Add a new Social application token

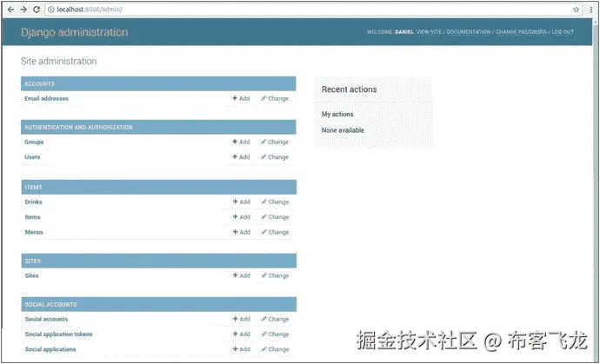click(242, 334)
